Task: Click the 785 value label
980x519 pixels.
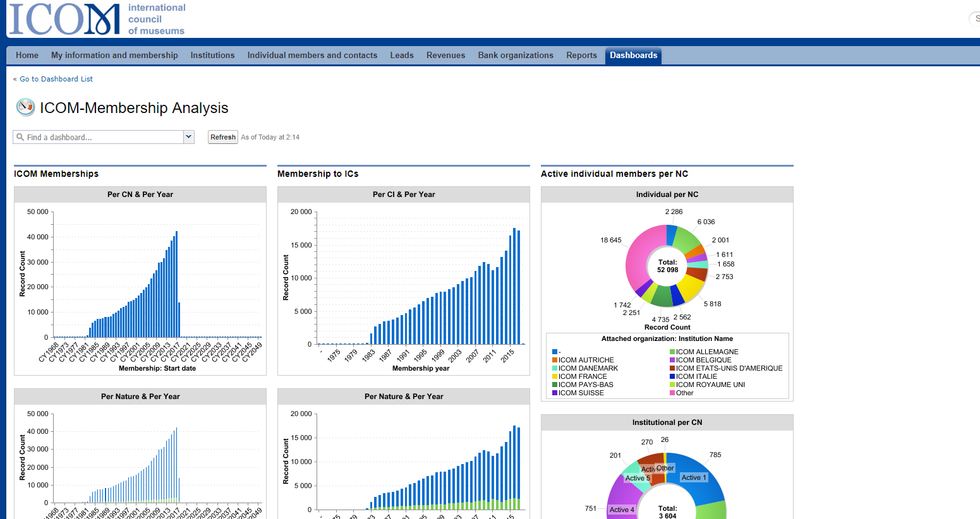Action: pos(715,455)
